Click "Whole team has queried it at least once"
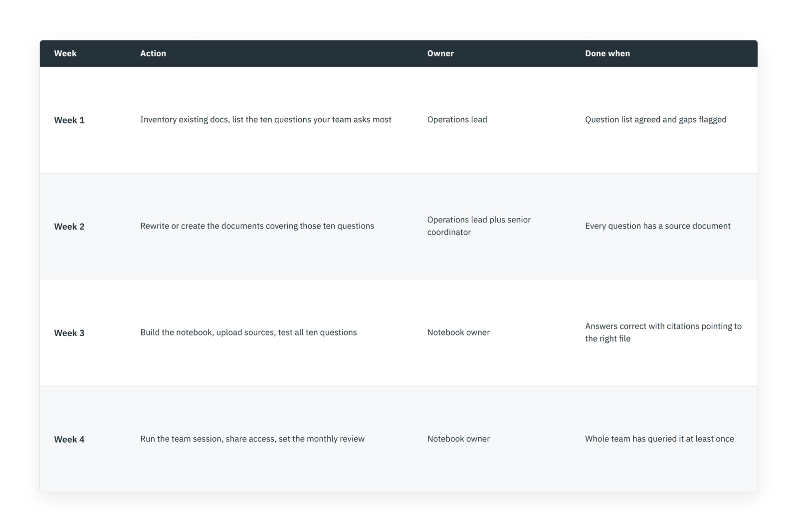 point(659,439)
